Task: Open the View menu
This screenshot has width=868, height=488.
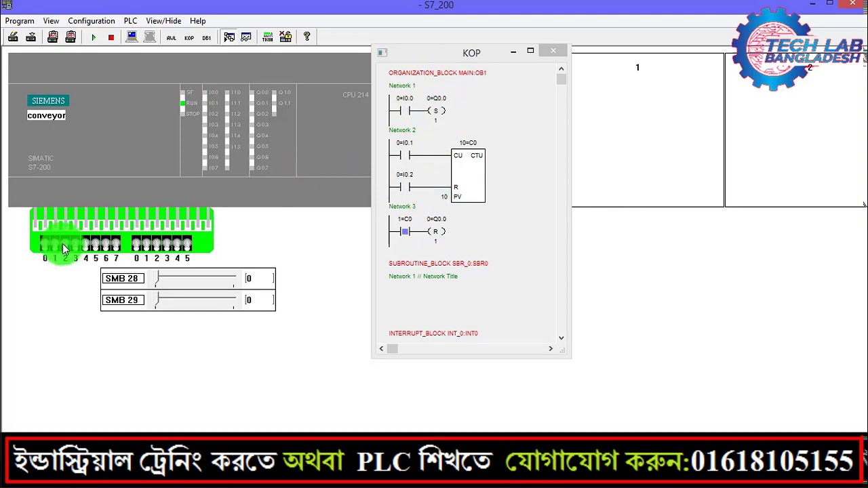Action: [51, 21]
